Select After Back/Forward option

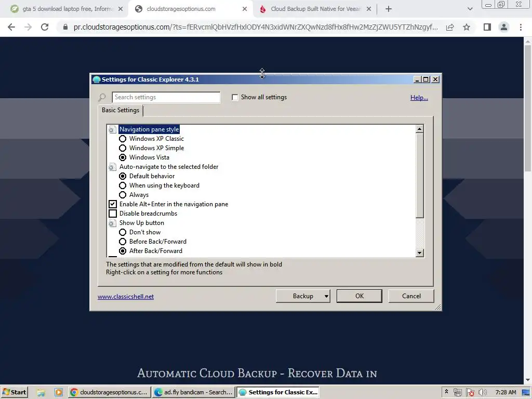point(123,251)
